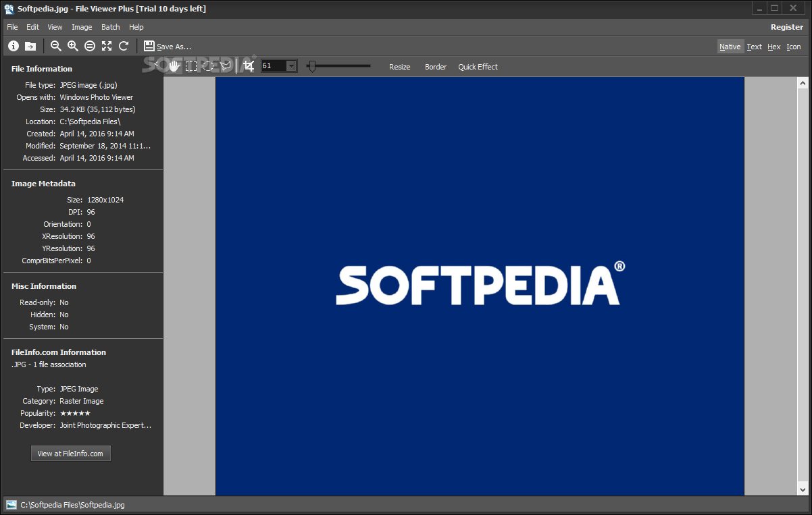Image resolution: width=812 pixels, height=515 pixels.
Task: Click Joint Photographic Expert developer text
Action: click(105, 425)
